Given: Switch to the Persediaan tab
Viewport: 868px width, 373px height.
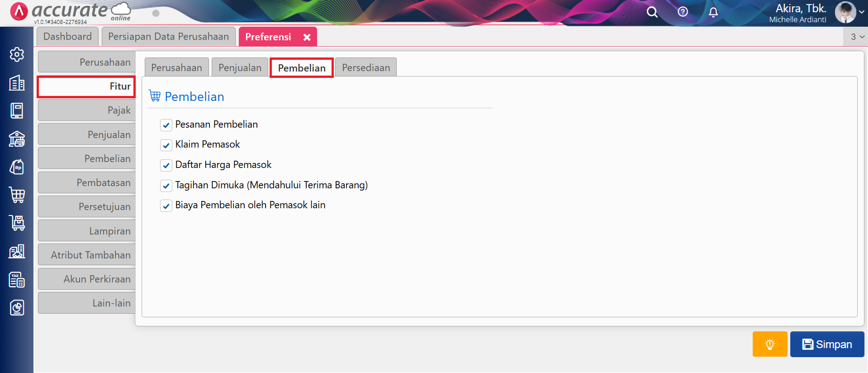Looking at the screenshot, I should click(365, 68).
